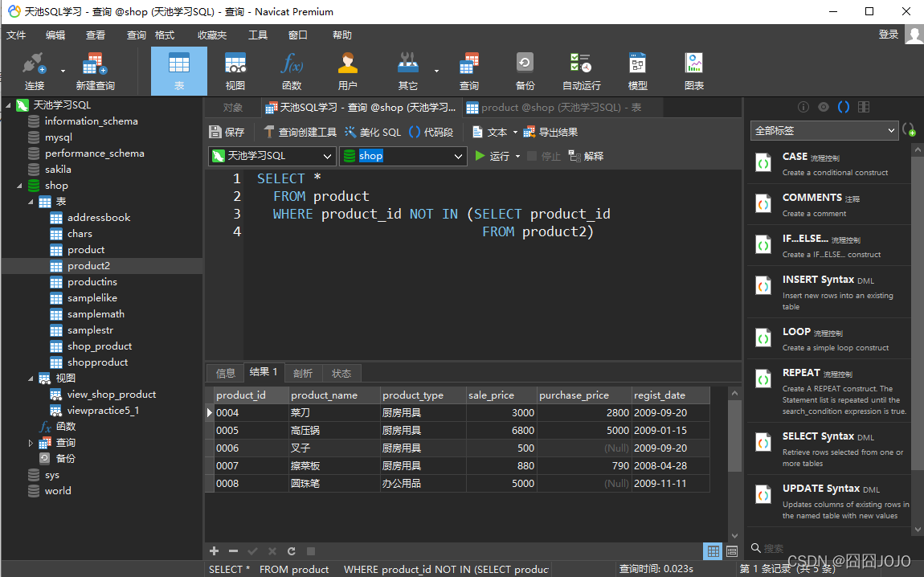Switch the results to form view

(x=732, y=551)
